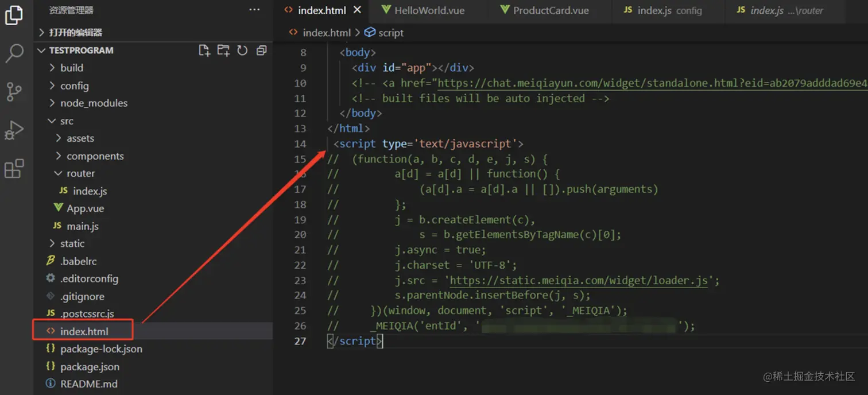Click the <body> tag on line 8
This screenshot has height=395, width=868.
point(358,53)
